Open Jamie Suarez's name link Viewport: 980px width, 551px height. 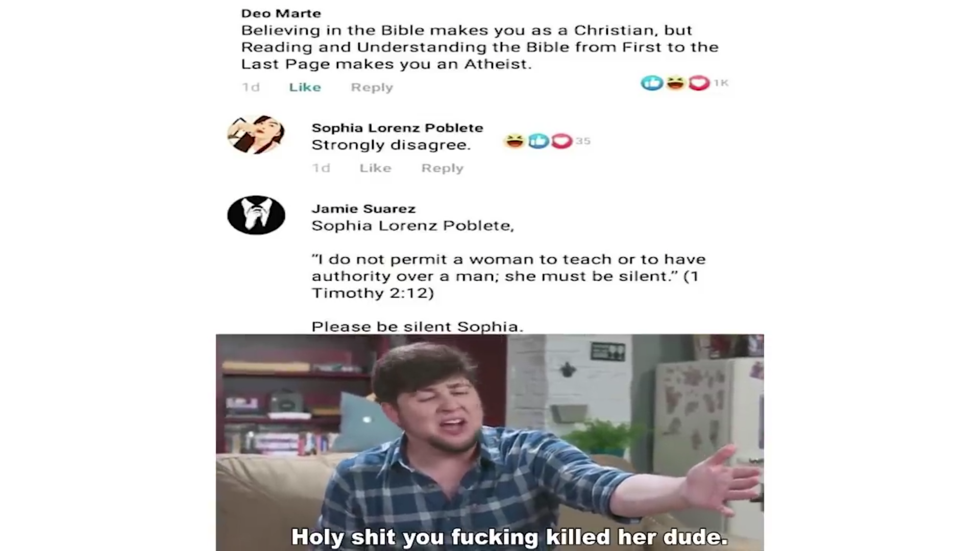tap(363, 209)
